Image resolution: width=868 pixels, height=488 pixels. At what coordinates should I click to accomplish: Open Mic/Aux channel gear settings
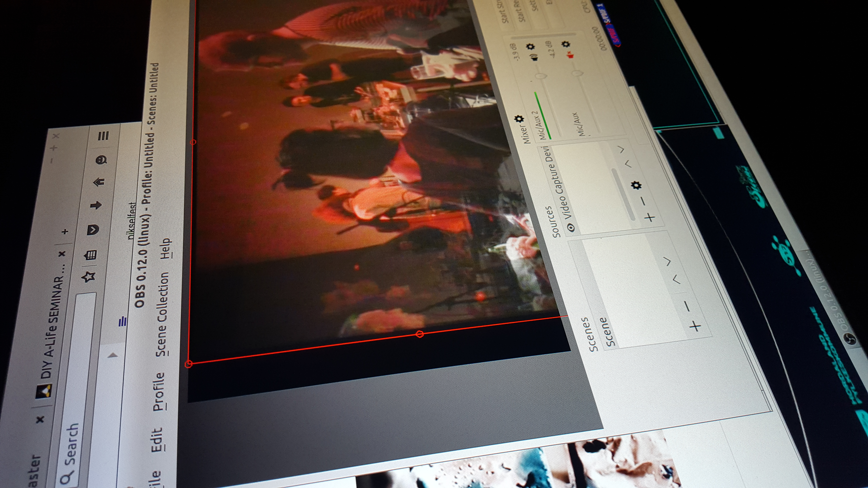click(x=566, y=44)
